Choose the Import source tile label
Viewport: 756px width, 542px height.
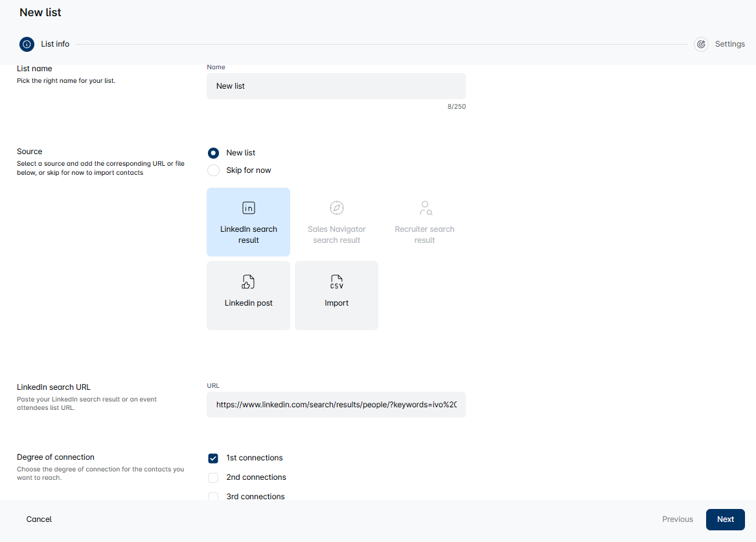click(336, 303)
